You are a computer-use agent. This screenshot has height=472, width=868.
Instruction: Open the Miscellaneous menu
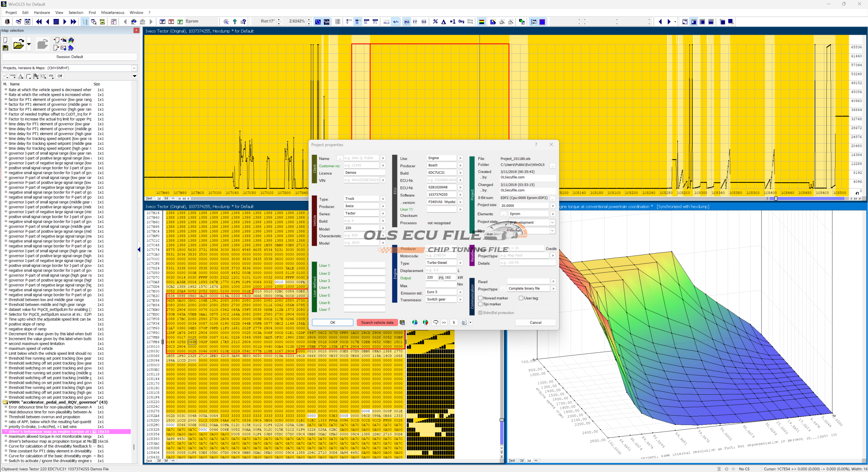click(x=113, y=13)
